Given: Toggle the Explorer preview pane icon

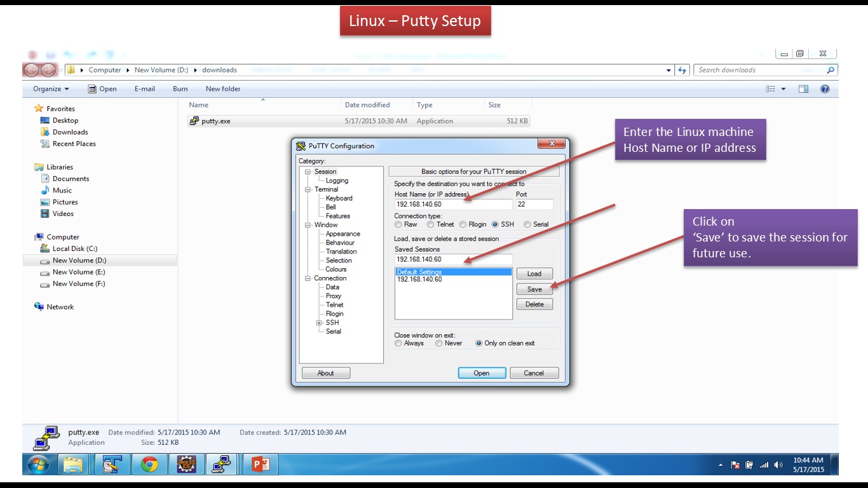Looking at the screenshot, I should click(803, 89).
